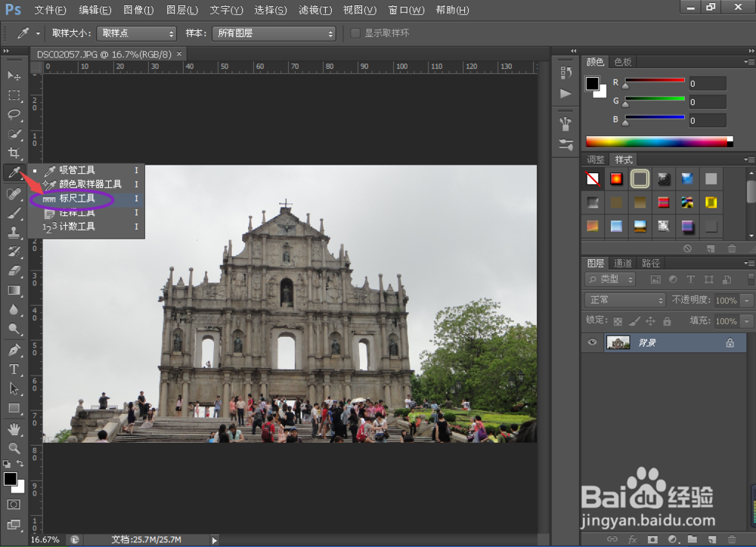Select the Path Selection tool
Image resolution: width=756 pixels, height=547 pixels.
[14, 388]
